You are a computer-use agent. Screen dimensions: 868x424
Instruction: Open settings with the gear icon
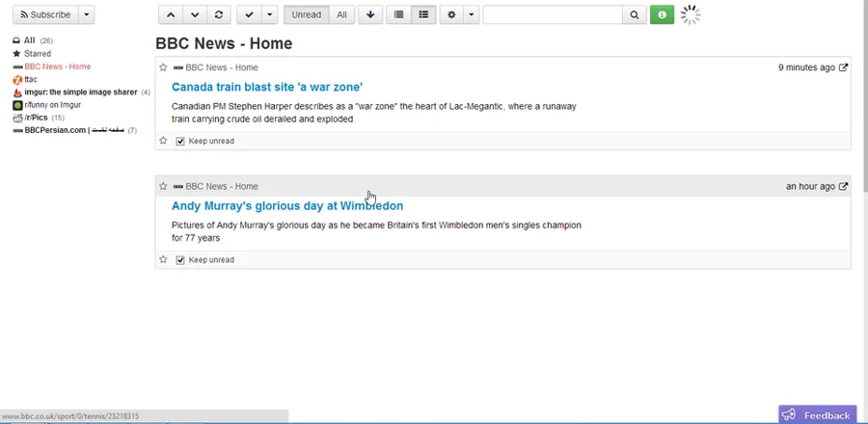451,14
